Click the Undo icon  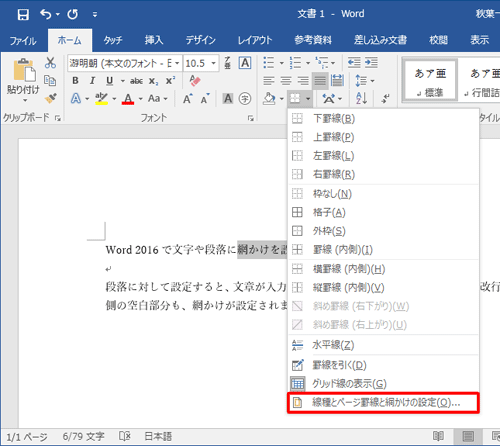[46, 14]
